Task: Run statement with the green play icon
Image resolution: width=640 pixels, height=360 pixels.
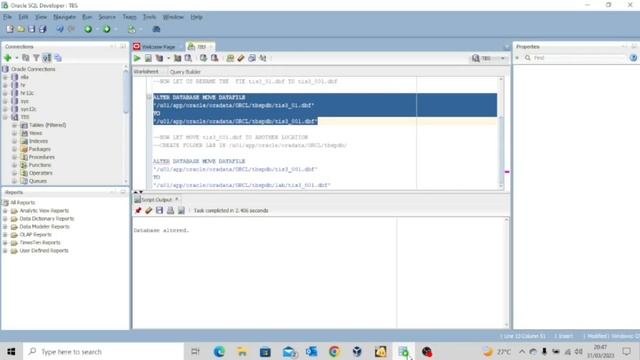Action: pyautogui.click(x=137, y=58)
